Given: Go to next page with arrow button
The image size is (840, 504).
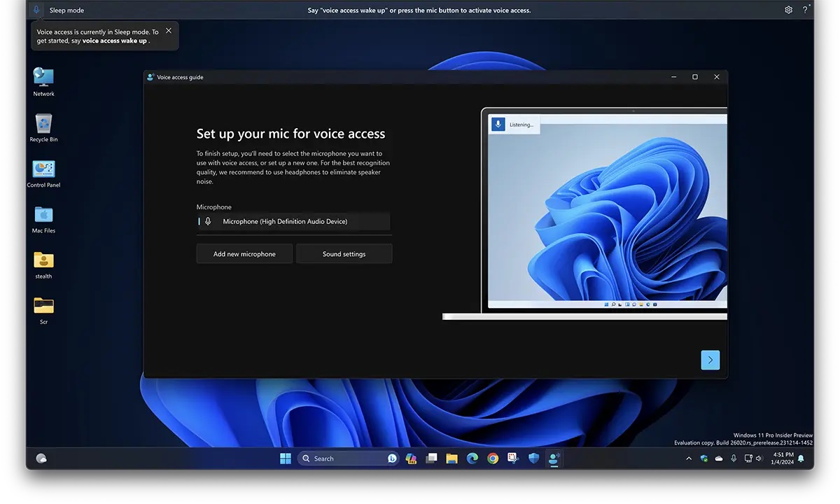Looking at the screenshot, I should 710,360.
